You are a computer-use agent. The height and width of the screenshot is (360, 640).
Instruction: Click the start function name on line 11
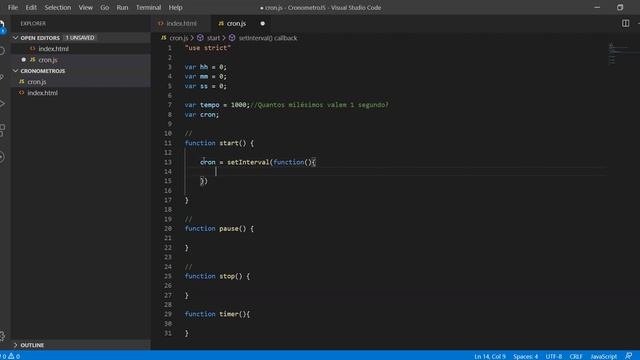(229, 143)
